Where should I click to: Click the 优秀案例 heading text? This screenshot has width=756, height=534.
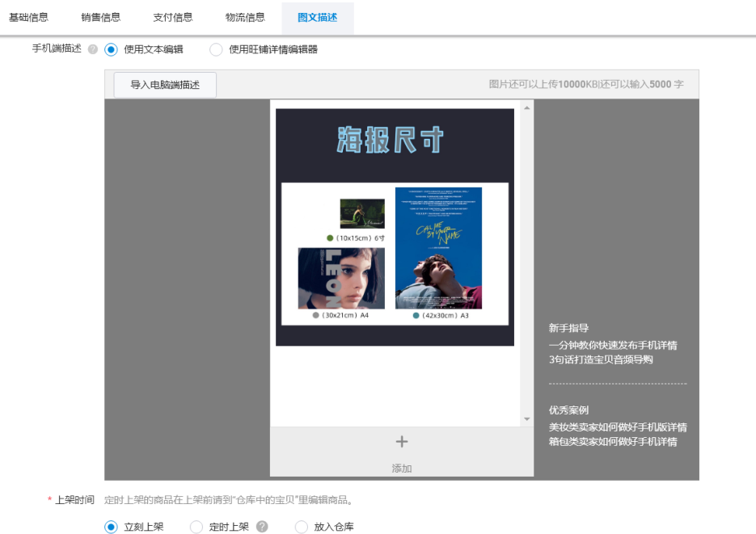tap(568, 410)
